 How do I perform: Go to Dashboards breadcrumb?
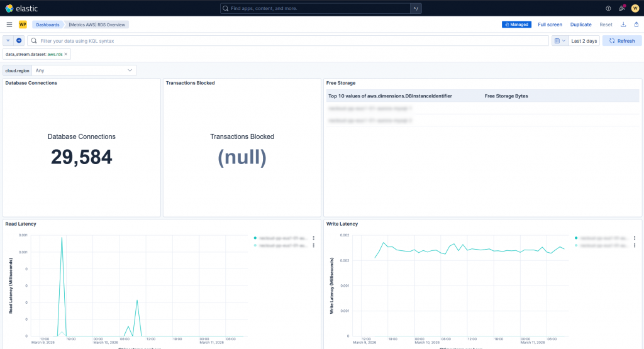[x=48, y=25]
